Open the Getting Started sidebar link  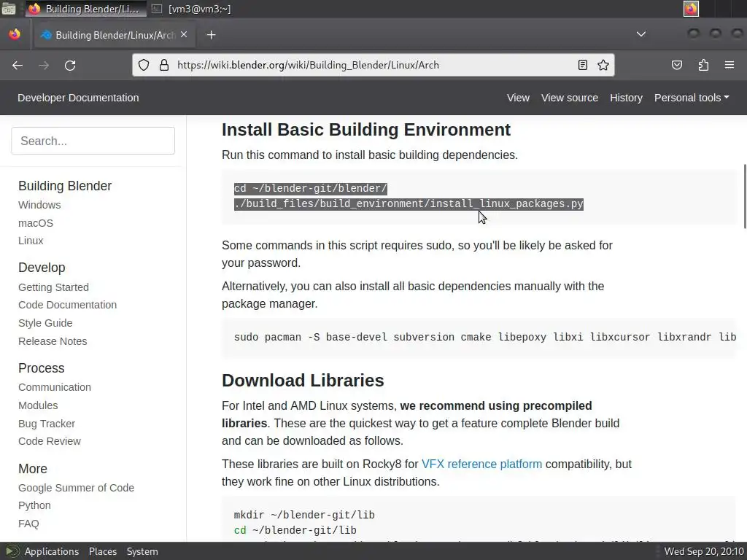tap(53, 287)
